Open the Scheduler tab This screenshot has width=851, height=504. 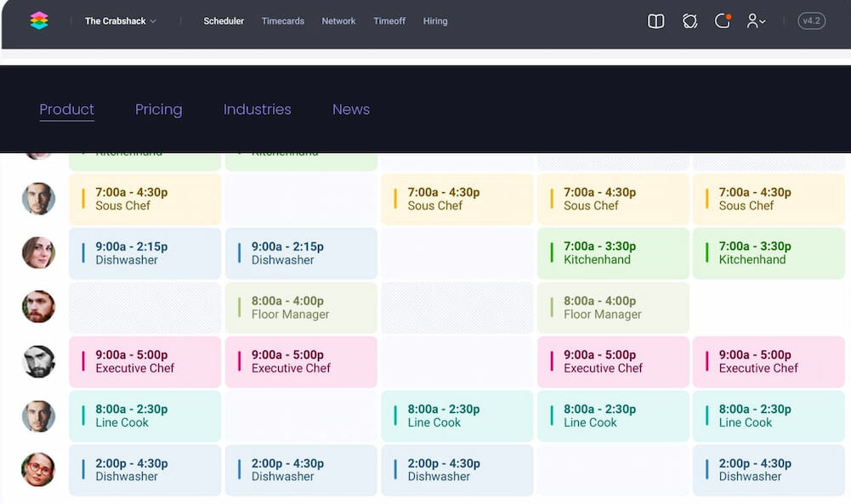224,21
